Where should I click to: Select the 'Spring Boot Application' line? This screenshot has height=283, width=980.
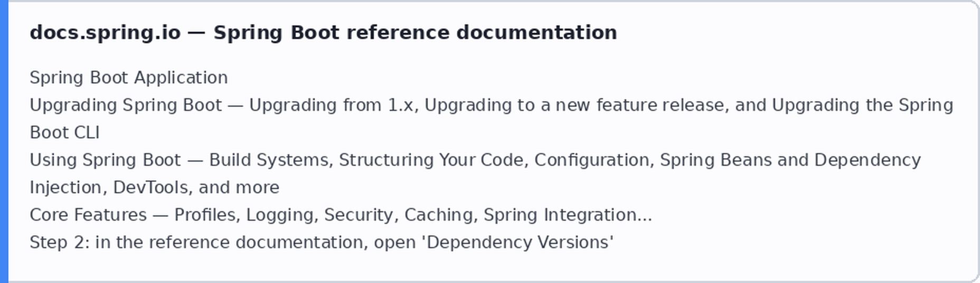tap(129, 78)
